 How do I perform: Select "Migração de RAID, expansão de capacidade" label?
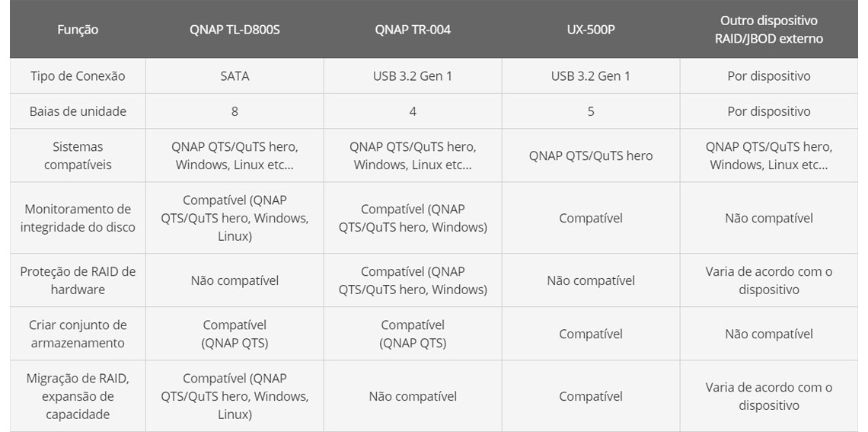pos(78,396)
